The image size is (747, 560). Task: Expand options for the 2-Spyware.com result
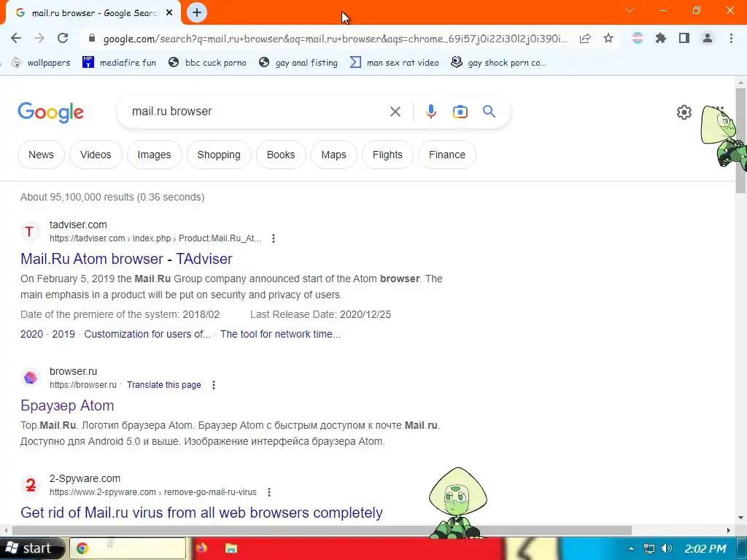[x=269, y=492]
